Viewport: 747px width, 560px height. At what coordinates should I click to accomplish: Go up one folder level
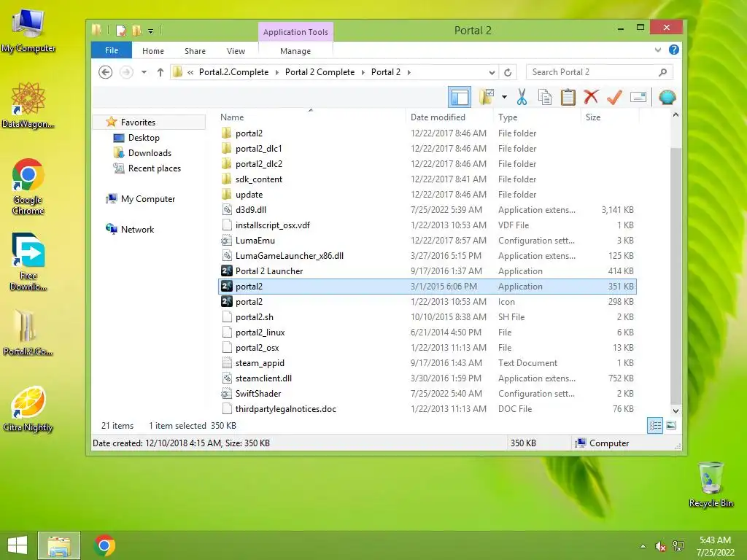[160, 72]
